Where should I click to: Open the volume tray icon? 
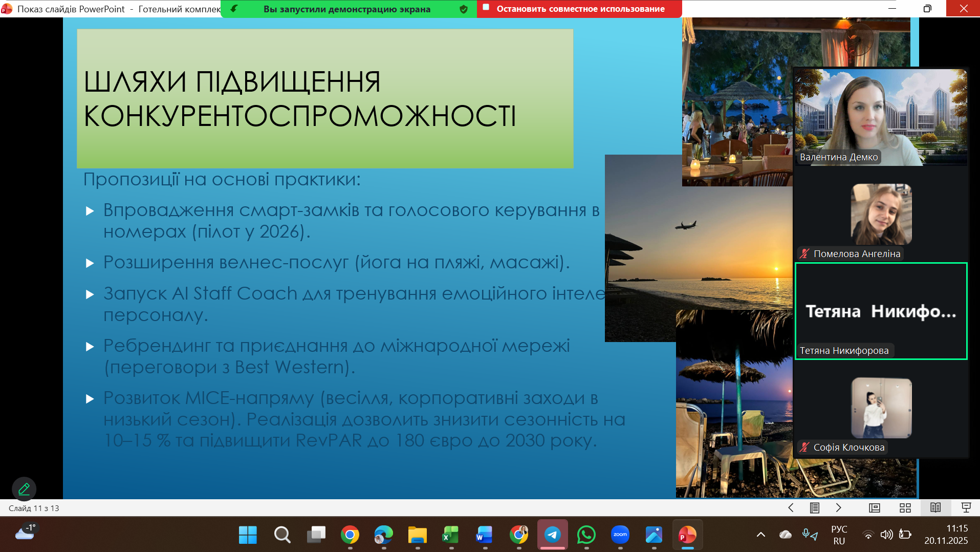pos(886,535)
